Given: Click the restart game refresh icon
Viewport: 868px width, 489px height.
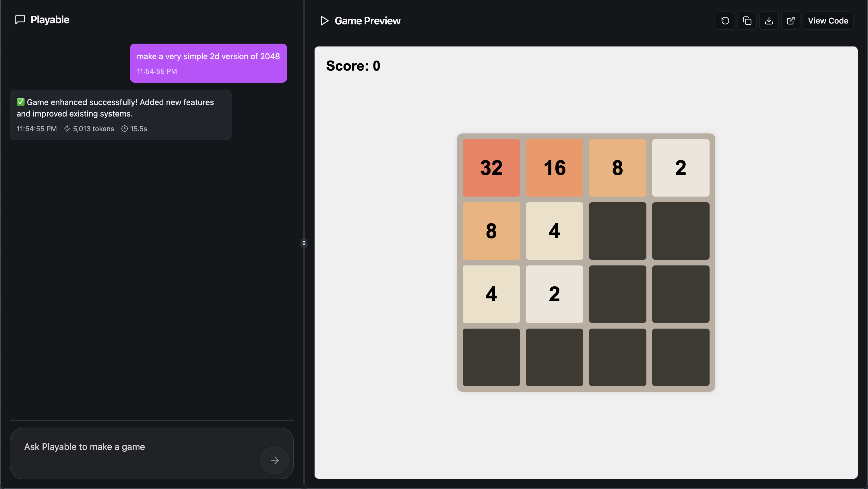Looking at the screenshot, I should pos(725,21).
